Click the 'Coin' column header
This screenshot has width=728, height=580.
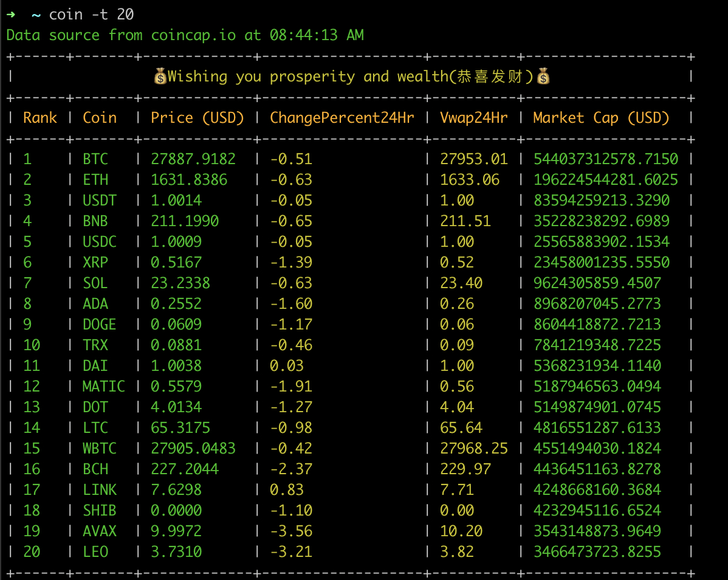tap(100, 118)
